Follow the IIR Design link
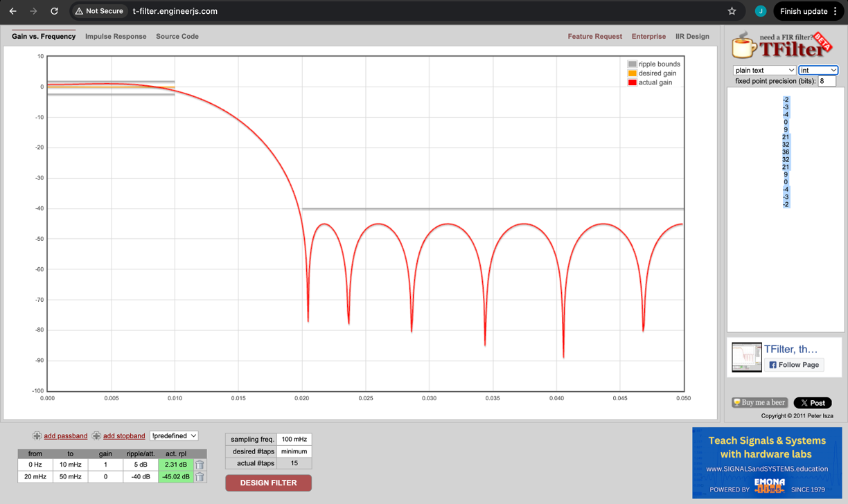The image size is (848, 504). click(x=692, y=36)
